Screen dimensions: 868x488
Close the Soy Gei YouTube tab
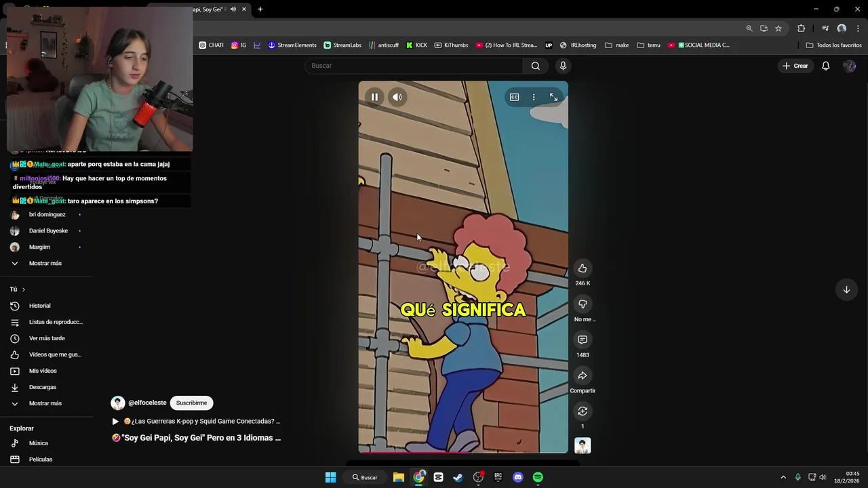coord(244,9)
